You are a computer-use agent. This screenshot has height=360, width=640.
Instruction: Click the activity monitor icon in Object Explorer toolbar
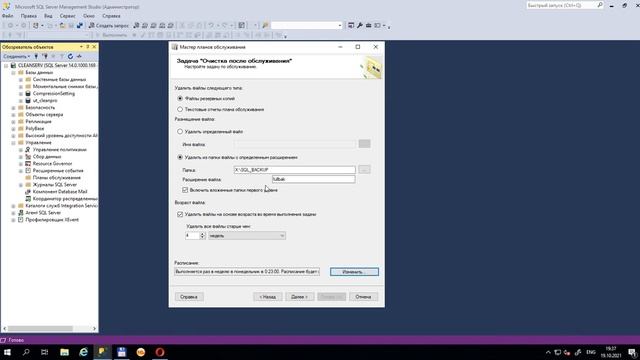coord(79,56)
